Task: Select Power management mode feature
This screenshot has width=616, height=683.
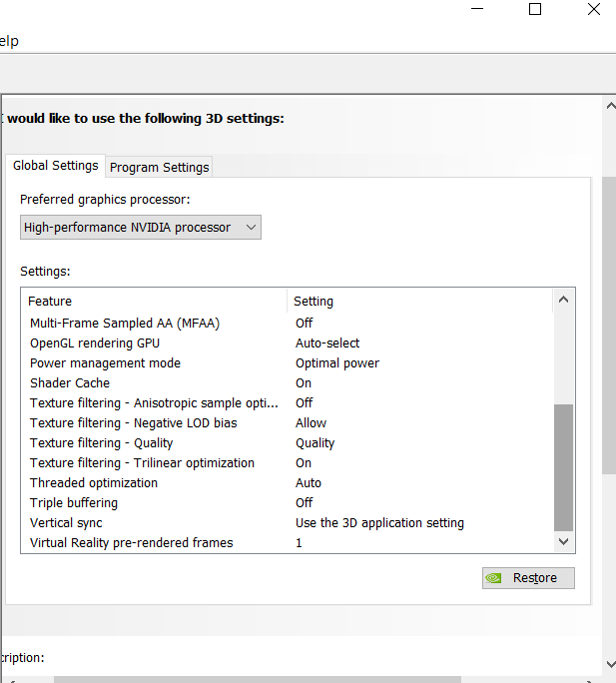Action: [287, 363]
